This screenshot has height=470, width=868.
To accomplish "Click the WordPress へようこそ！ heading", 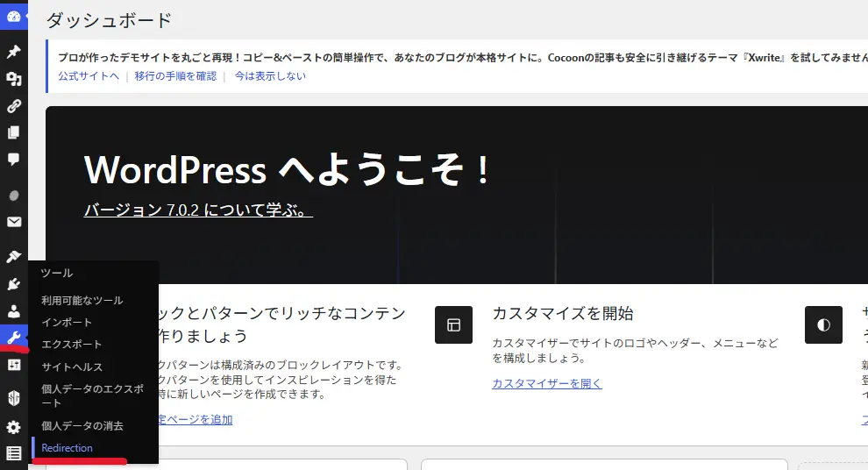I will pos(287,169).
